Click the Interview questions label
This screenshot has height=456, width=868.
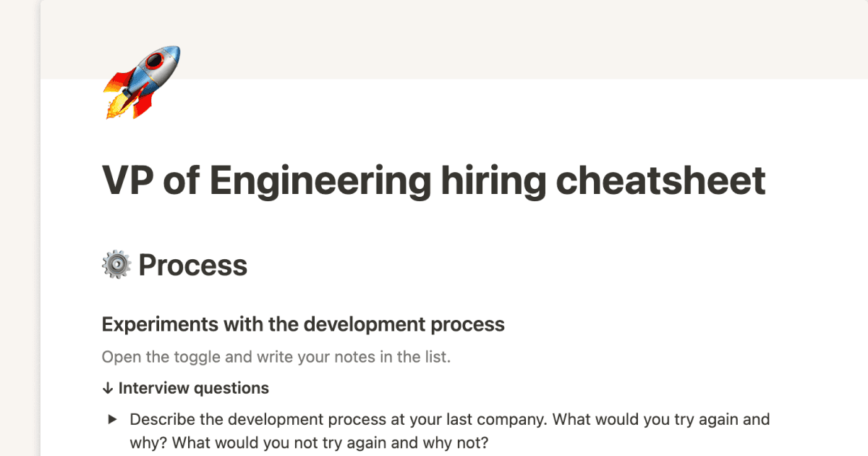[193, 388]
